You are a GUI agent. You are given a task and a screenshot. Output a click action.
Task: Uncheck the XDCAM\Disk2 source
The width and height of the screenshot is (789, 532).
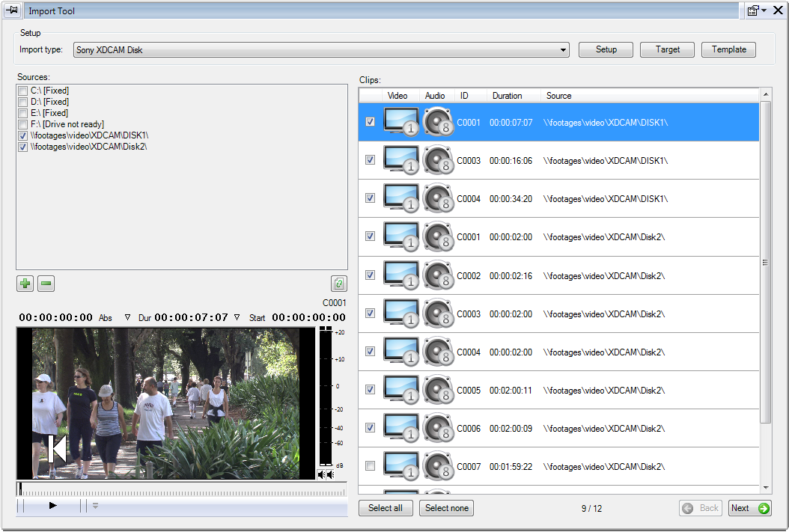point(22,147)
